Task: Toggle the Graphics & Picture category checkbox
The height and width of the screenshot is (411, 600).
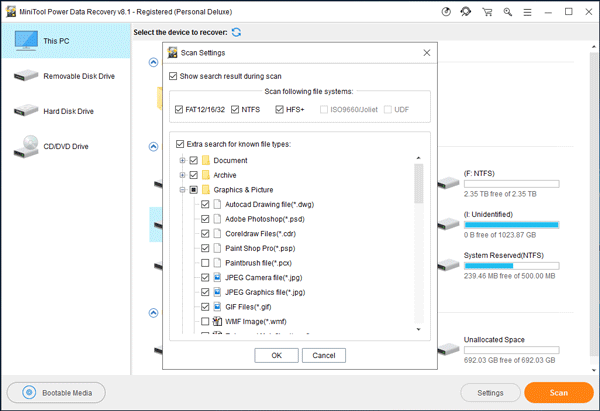Action: tap(194, 189)
